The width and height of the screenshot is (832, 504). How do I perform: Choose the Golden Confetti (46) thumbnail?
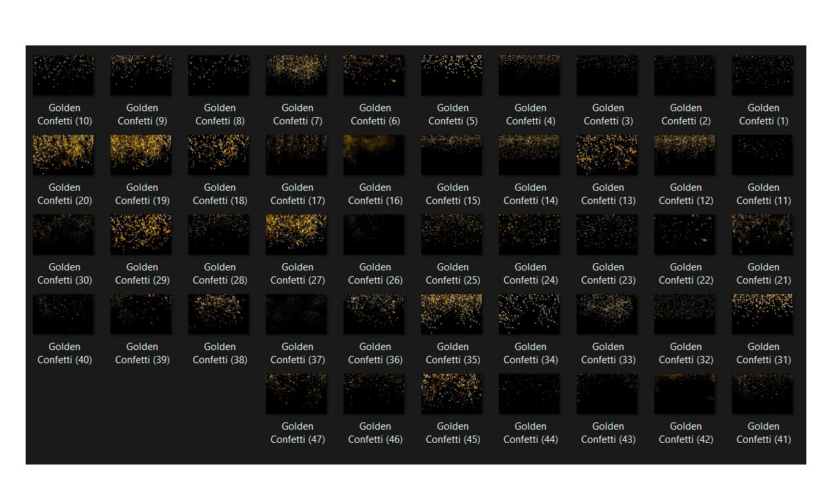coord(374,393)
